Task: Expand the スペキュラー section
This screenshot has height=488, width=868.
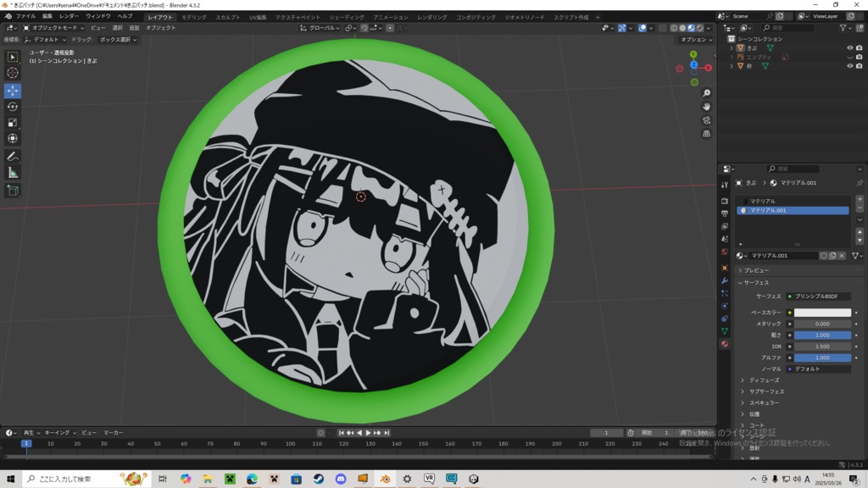Action: click(764, 402)
